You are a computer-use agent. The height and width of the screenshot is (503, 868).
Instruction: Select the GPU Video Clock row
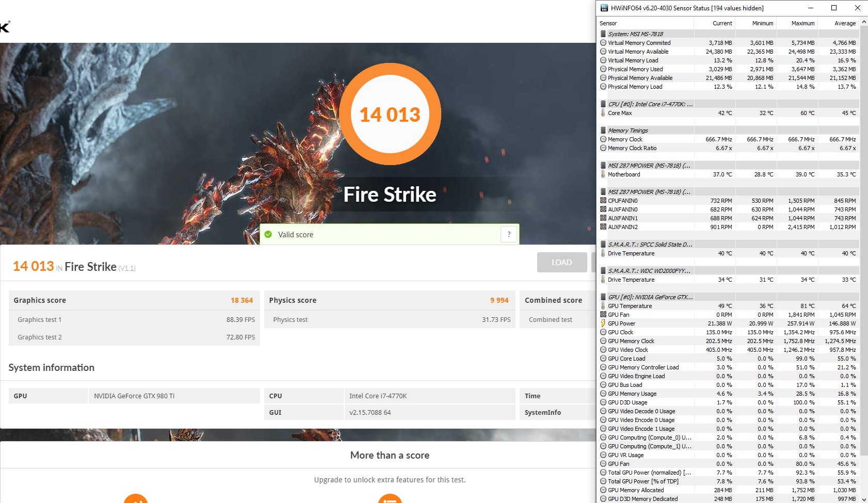tap(728, 350)
